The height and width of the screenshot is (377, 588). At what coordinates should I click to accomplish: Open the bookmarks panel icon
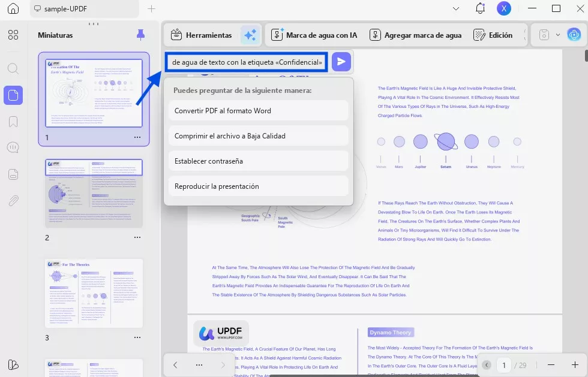pyautogui.click(x=13, y=122)
